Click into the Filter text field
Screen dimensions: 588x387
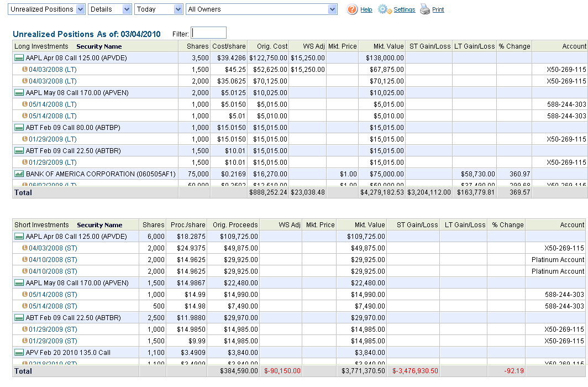tap(208, 33)
